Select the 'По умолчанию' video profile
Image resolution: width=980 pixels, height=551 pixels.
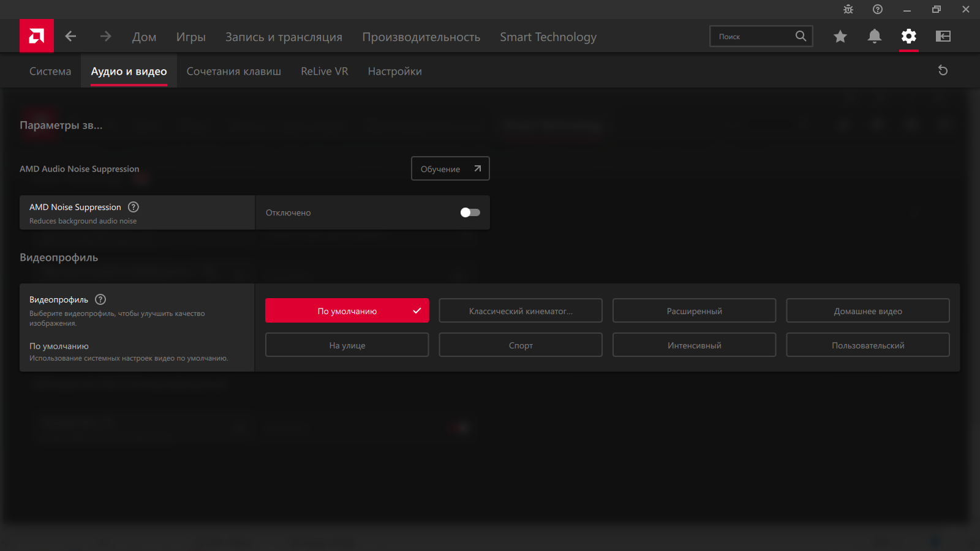347,311
